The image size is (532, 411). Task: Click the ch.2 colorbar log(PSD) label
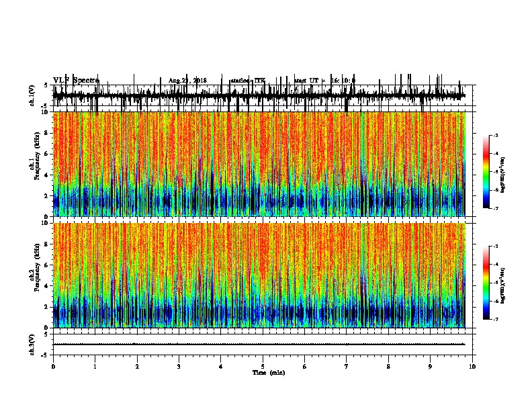point(502,286)
